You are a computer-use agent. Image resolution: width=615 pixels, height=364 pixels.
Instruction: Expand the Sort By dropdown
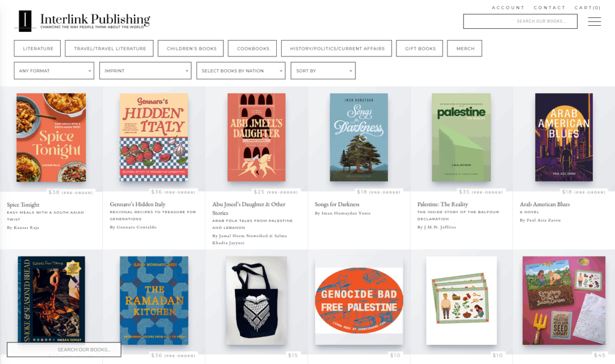click(323, 71)
